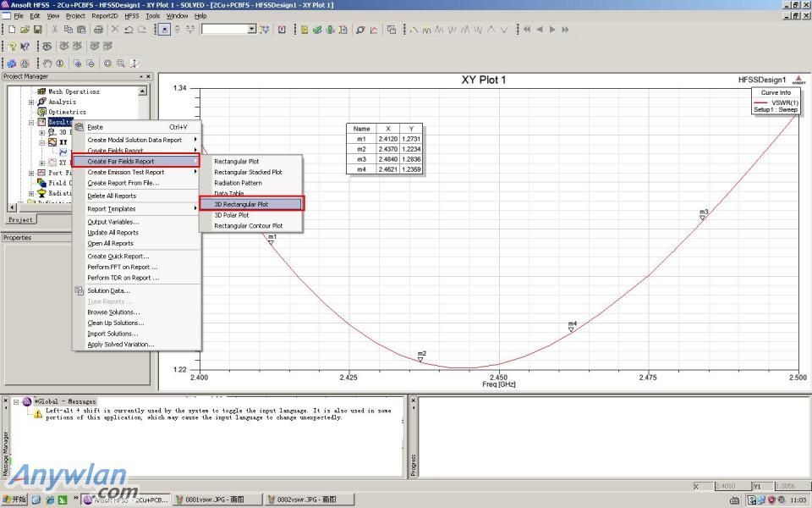This screenshot has width=812, height=508.
Task: Choose Paste from the context menu
Action: click(x=136, y=127)
